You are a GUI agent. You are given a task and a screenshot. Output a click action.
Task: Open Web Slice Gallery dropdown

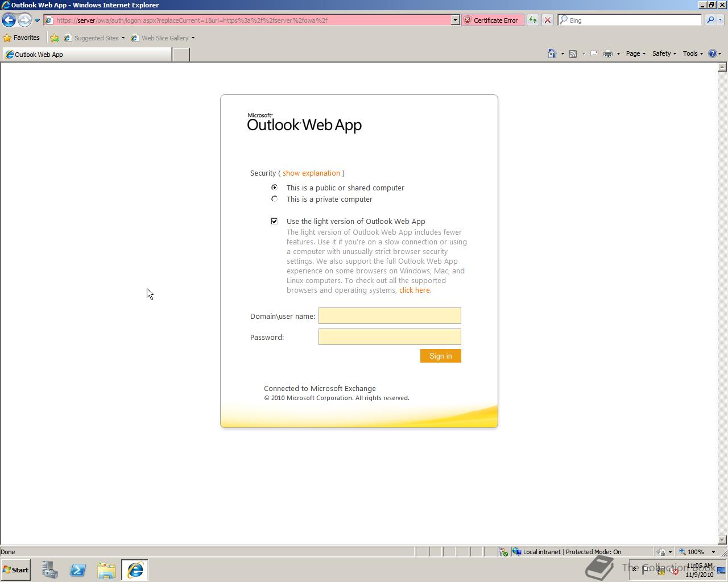[163, 38]
